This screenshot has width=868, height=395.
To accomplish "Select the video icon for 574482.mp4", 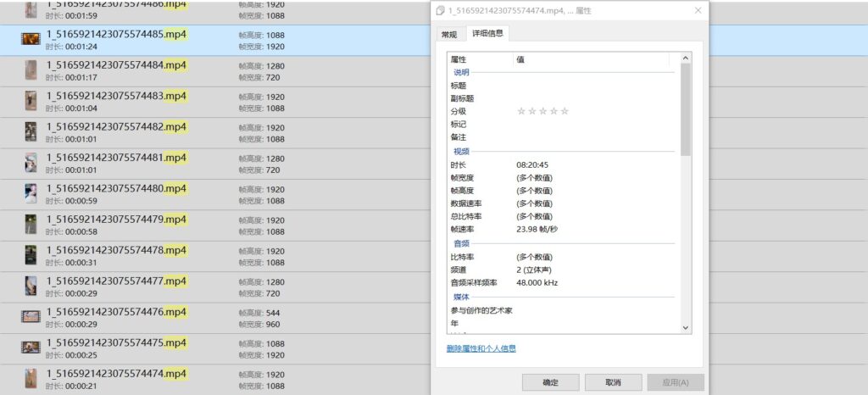I will pos(31,131).
